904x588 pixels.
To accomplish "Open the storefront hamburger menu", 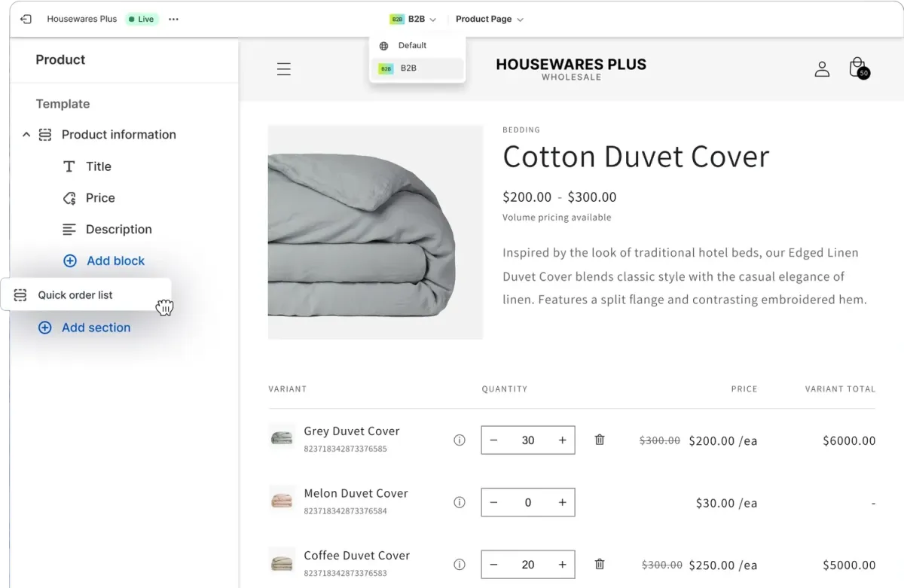I will click(283, 69).
